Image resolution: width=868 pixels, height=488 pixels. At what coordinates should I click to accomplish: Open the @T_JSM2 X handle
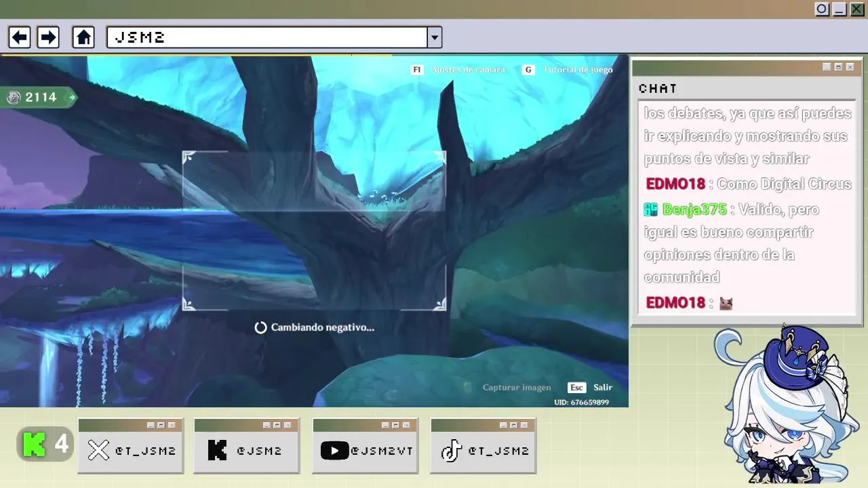(x=145, y=451)
